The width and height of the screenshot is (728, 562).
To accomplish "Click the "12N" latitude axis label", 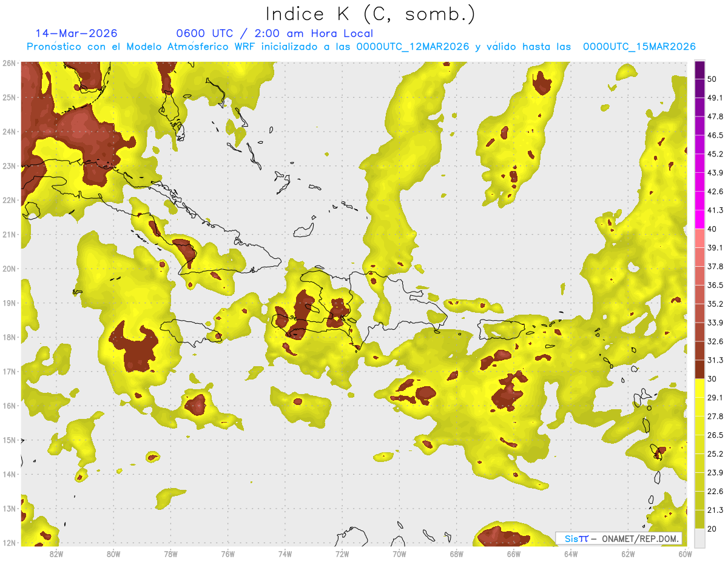I will point(9,542).
